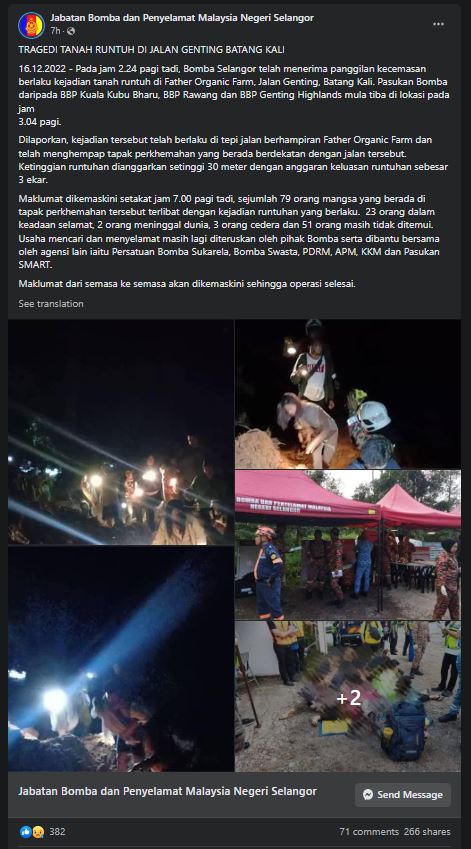This screenshot has width=471, height=849.
Task: Click the like reaction icon
Action: coord(25,832)
